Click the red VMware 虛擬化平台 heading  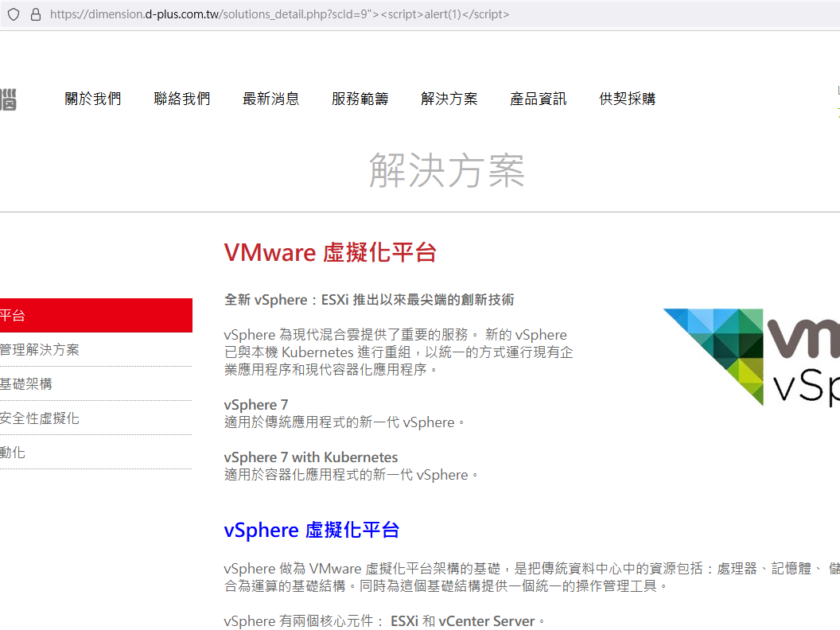tap(330, 252)
